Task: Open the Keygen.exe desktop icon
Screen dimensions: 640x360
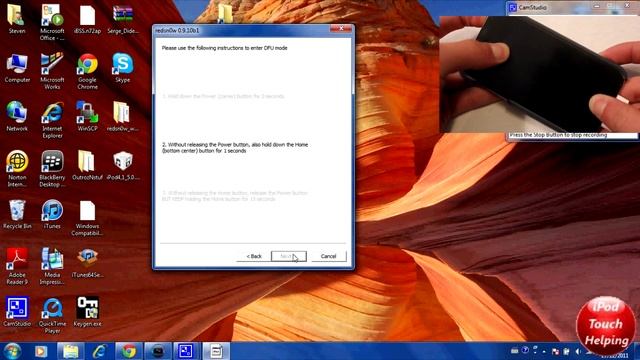Action: 87,312
